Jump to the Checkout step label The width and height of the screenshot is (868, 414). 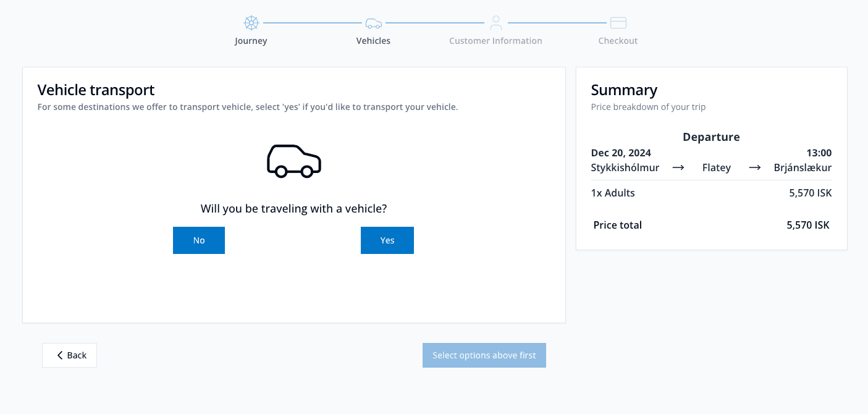click(x=618, y=41)
